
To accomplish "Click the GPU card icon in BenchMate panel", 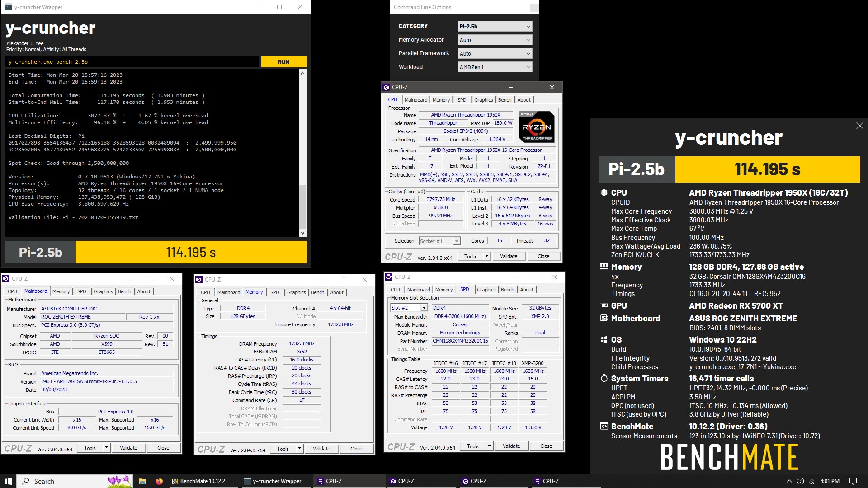I will click(x=604, y=305).
